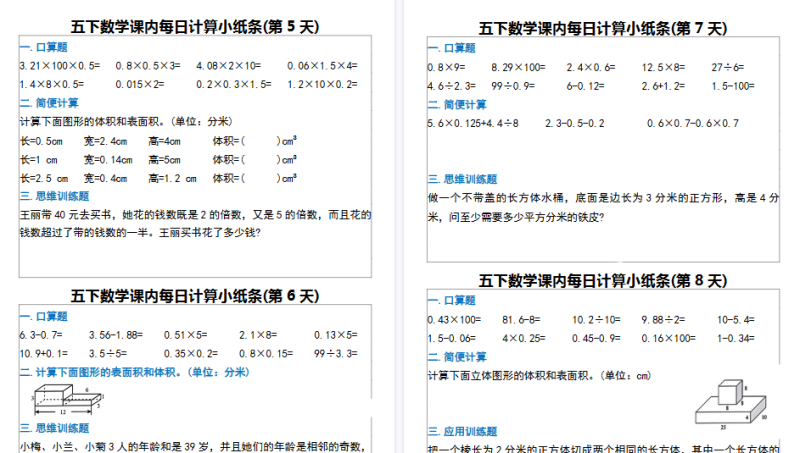Click the Day 8 worksheet title
The image size is (800, 453).
click(603, 281)
